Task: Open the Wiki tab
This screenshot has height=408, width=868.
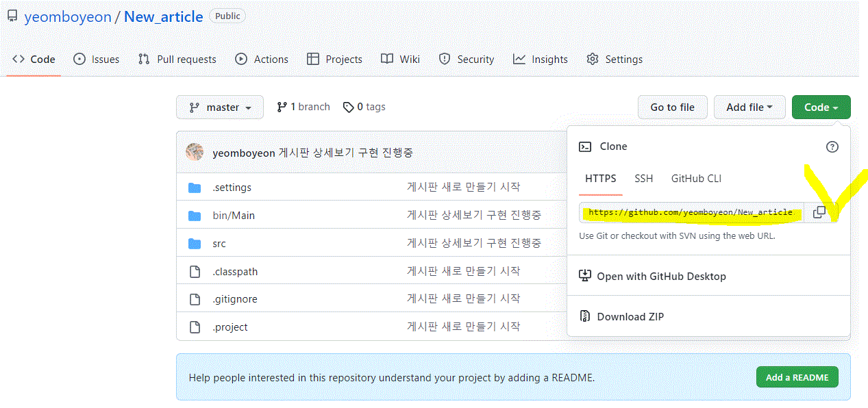Action: (x=400, y=60)
